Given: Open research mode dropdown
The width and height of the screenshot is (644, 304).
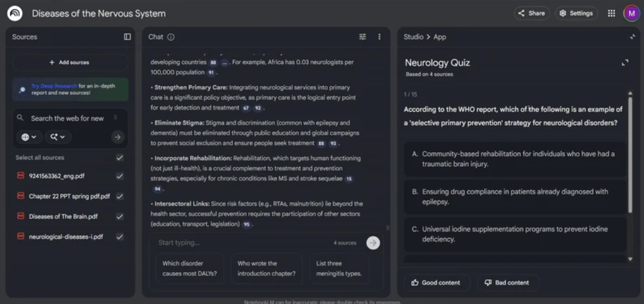Looking at the screenshot, I should [57, 137].
